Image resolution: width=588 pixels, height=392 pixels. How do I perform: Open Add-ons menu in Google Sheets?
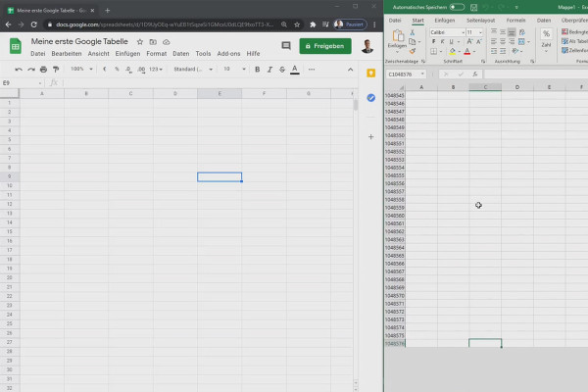(228, 54)
